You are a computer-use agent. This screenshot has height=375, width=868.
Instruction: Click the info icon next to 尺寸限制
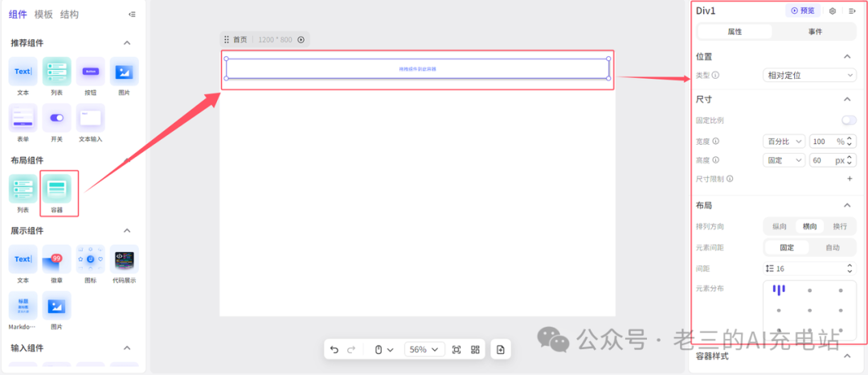point(730,179)
